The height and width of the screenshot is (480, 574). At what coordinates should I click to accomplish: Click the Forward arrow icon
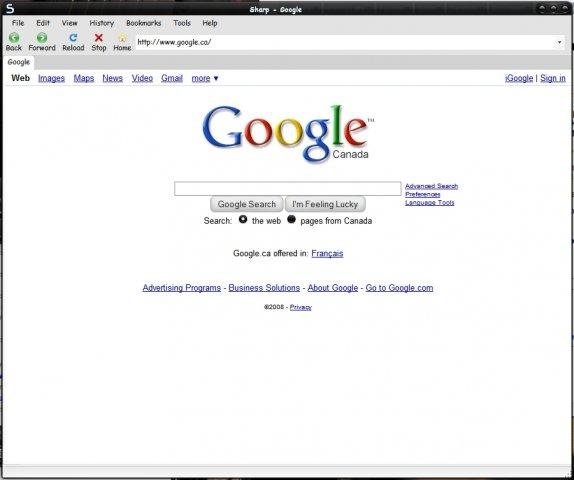point(42,37)
